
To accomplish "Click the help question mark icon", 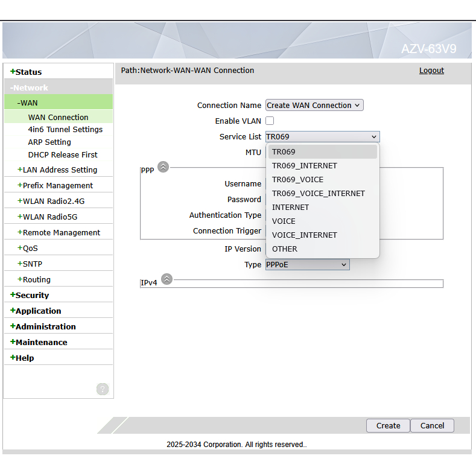I will [103, 389].
